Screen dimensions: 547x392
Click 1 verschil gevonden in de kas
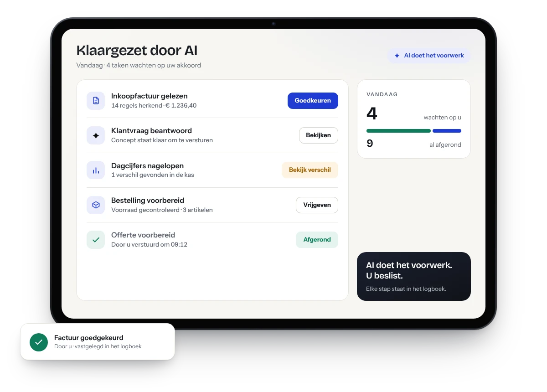[x=153, y=175]
